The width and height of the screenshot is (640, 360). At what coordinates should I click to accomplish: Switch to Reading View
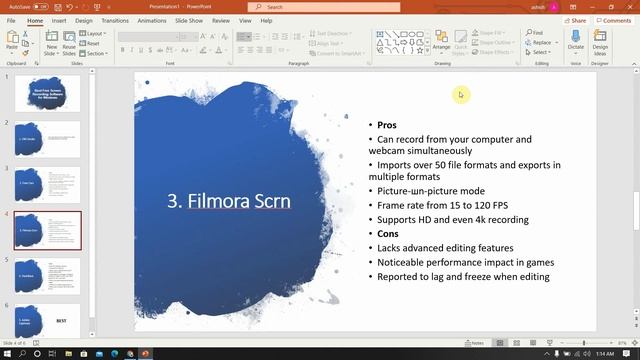tap(533, 343)
